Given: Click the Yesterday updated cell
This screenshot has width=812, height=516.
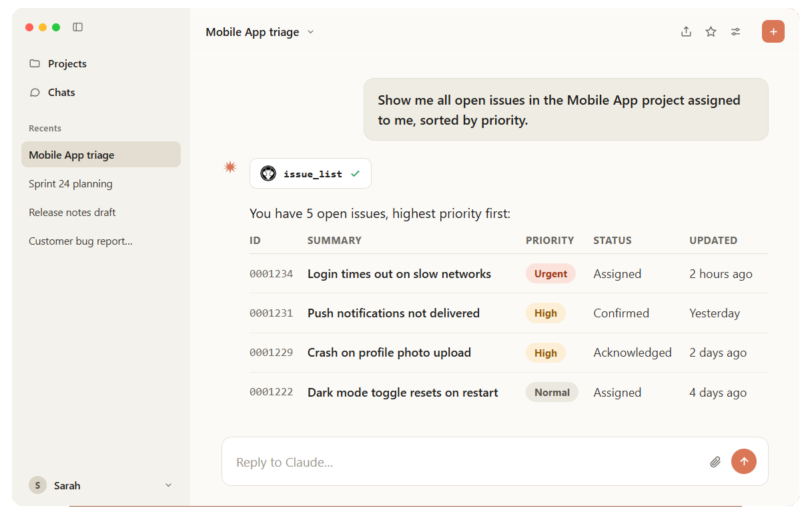Looking at the screenshot, I should click(x=715, y=313).
